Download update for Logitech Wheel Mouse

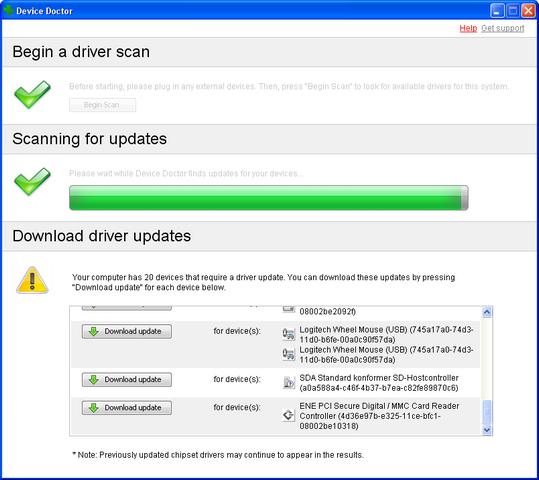pos(126,331)
